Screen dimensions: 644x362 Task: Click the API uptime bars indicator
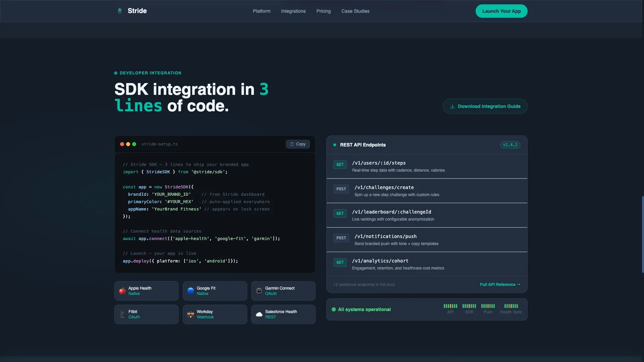click(x=450, y=306)
